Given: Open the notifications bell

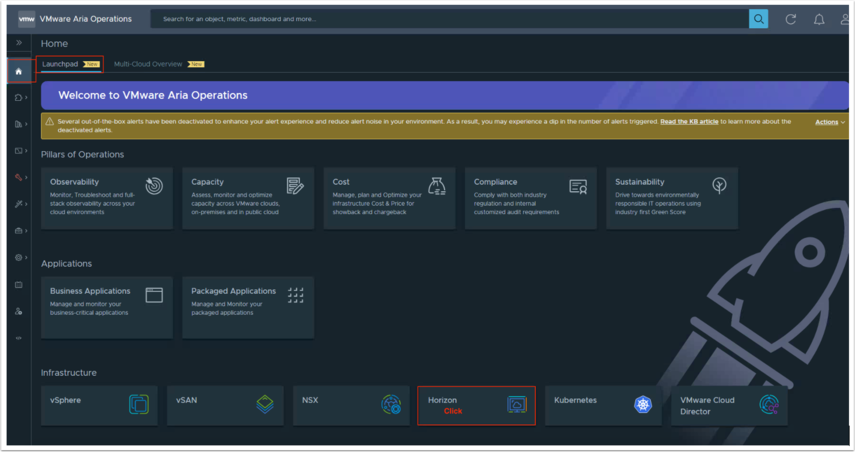Looking at the screenshot, I should point(819,19).
